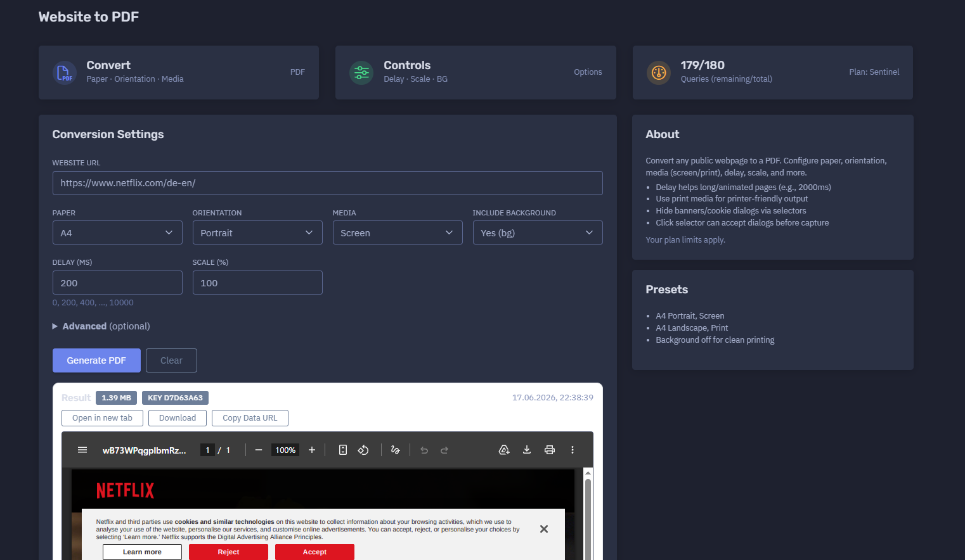Click the Generate PDF button
The width and height of the screenshot is (965, 560).
[x=96, y=360]
